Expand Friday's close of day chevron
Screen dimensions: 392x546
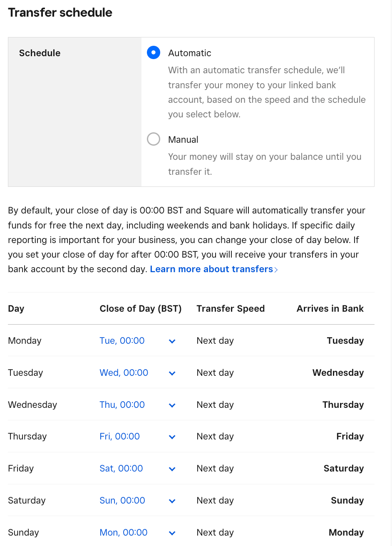172,469
